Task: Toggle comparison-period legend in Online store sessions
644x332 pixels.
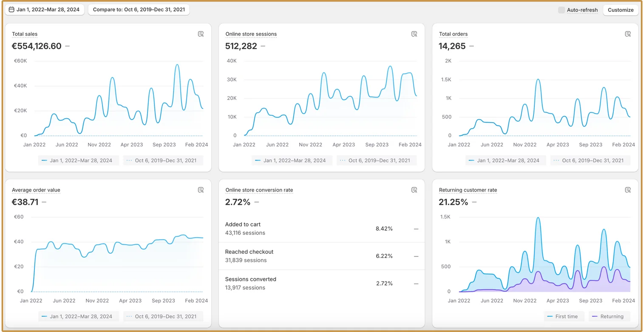Action: tap(377, 160)
